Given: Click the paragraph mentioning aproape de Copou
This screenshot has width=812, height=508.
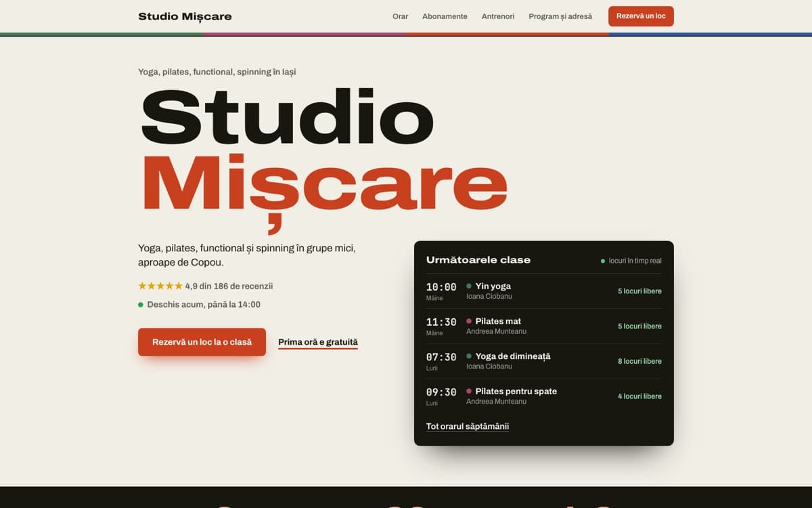Looking at the screenshot, I should point(247,255).
